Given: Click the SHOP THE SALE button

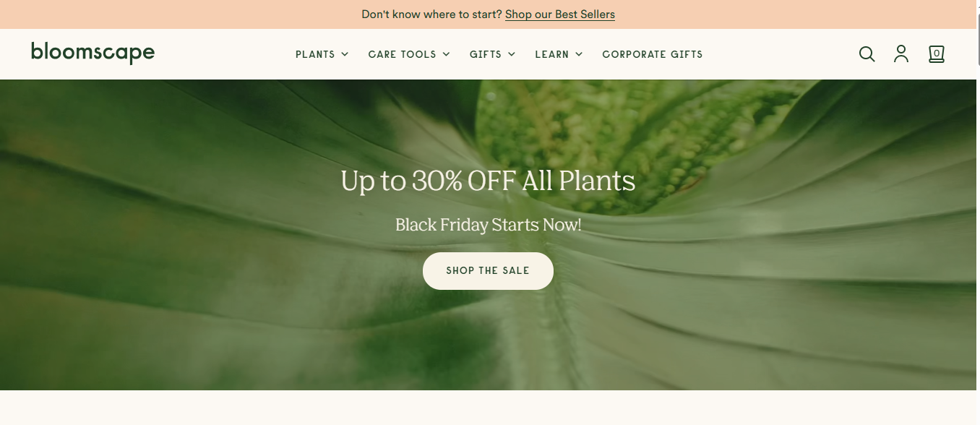Looking at the screenshot, I should pos(488,271).
